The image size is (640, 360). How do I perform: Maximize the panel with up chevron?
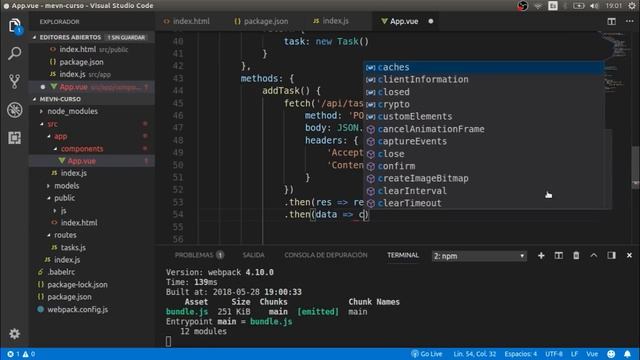[593, 256]
